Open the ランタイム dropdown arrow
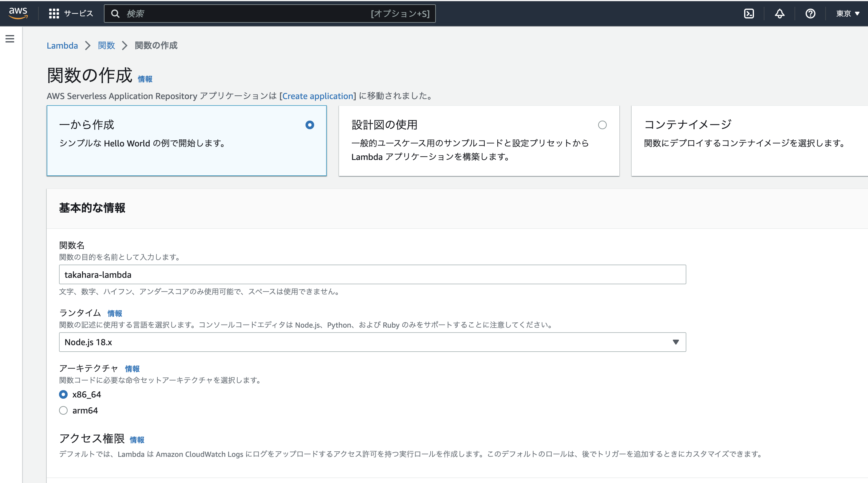 click(x=676, y=342)
